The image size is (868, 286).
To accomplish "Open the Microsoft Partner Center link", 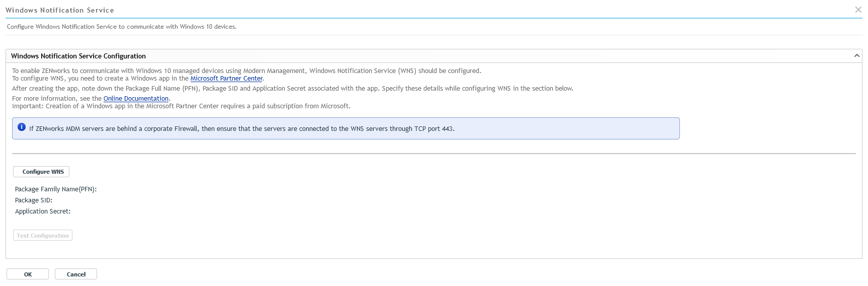I will point(226,79).
